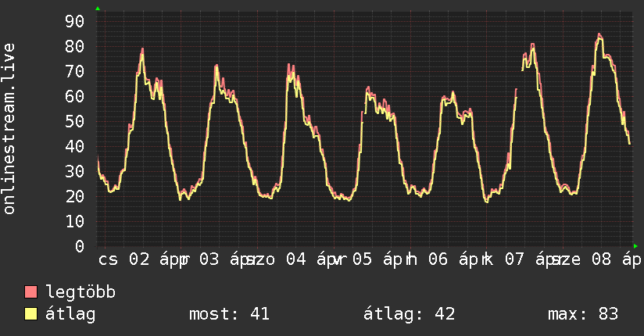Click the pink legtöbb legend swatch
This screenshot has width=644, height=336.
coord(30,291)
